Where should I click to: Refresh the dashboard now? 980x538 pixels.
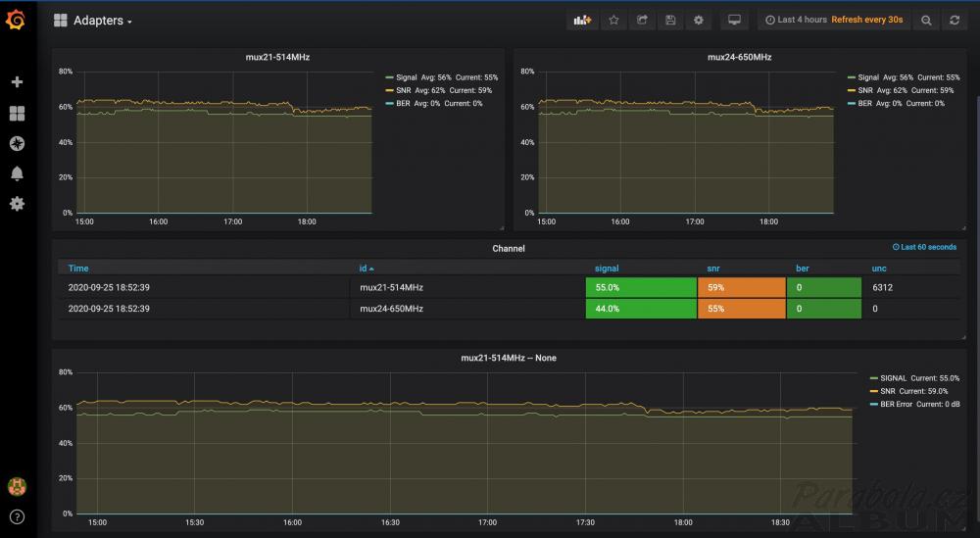pos(955,20)
